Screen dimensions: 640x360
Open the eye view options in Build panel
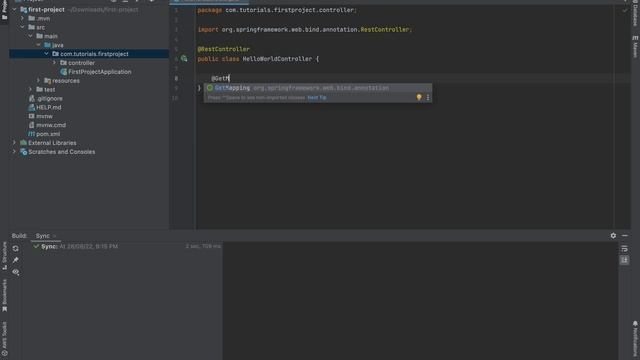pyautogui.click(x=16, y=272)
